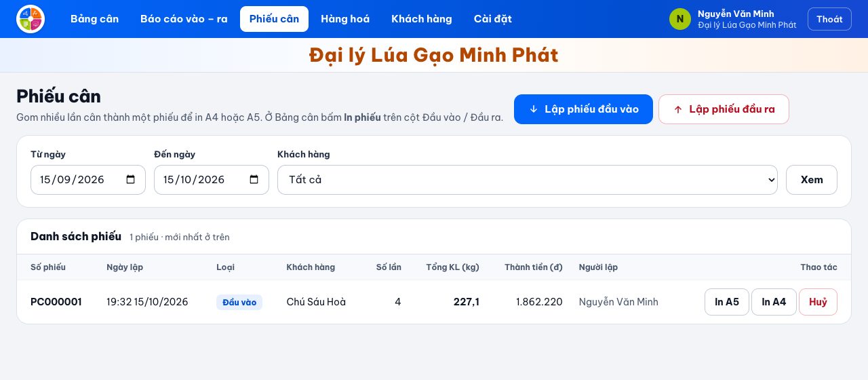The image size is (868, 380).
Task: Click the Loại column header
Action: [225, 267]
